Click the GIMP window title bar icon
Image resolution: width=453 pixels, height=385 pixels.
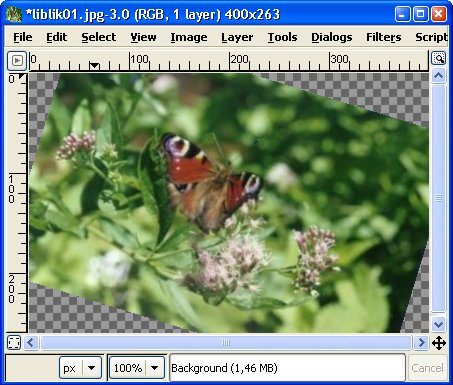[x=14, y=14]
